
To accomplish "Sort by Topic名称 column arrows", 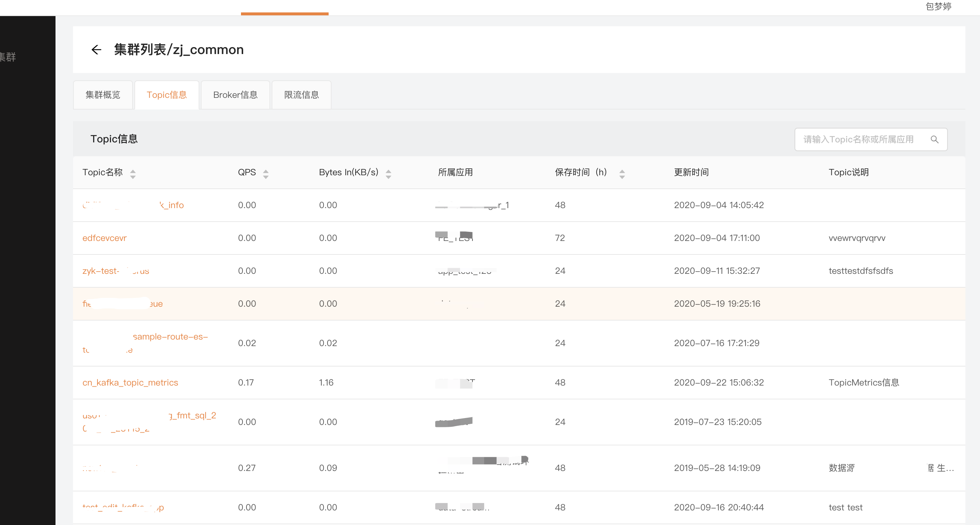I will (x=133, y=174).
